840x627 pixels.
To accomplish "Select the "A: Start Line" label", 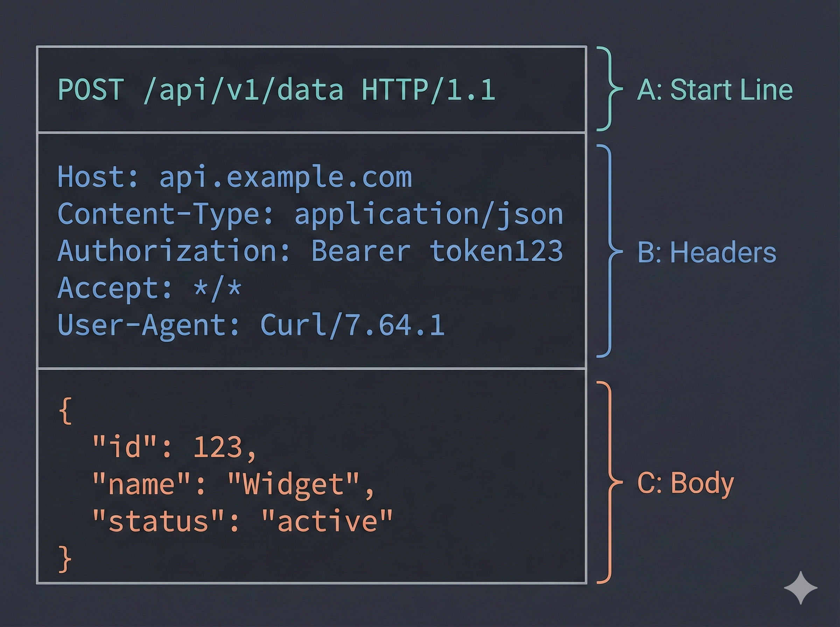I will coord(715,90).
